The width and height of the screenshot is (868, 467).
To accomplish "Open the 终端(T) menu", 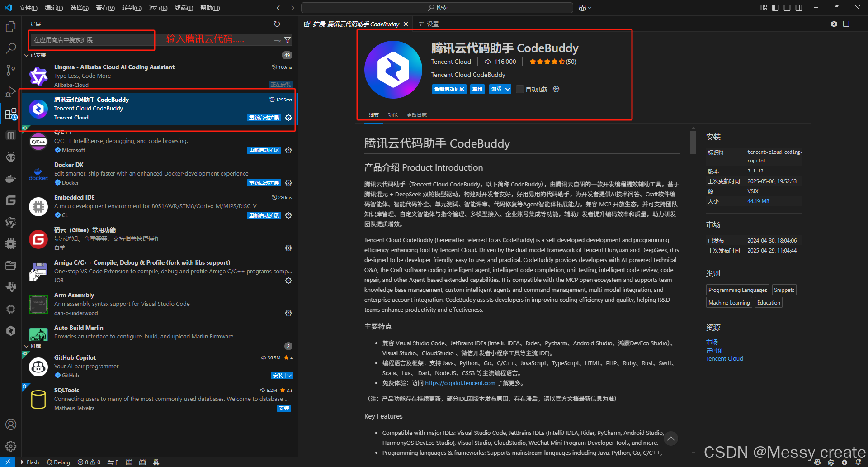I will click(x=184, y=8).
